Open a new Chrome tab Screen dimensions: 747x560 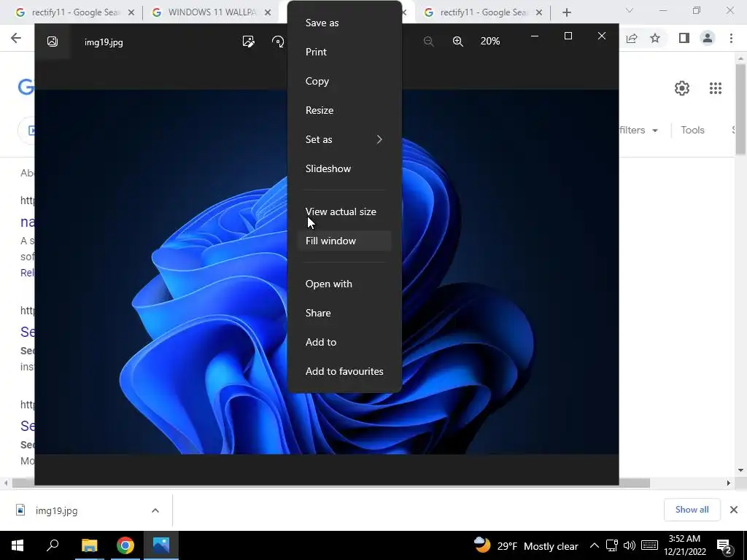pyautogui.click(x=566, y=12)
